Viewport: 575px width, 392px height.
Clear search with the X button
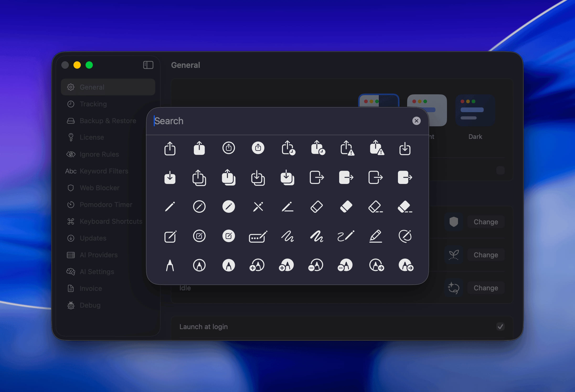coord(416,121)
